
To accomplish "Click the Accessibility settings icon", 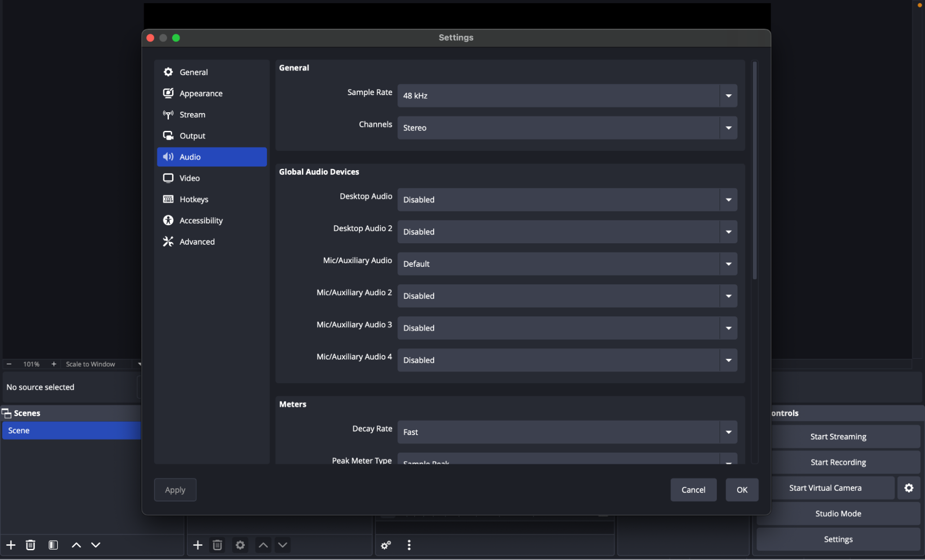I will (168, 221).
